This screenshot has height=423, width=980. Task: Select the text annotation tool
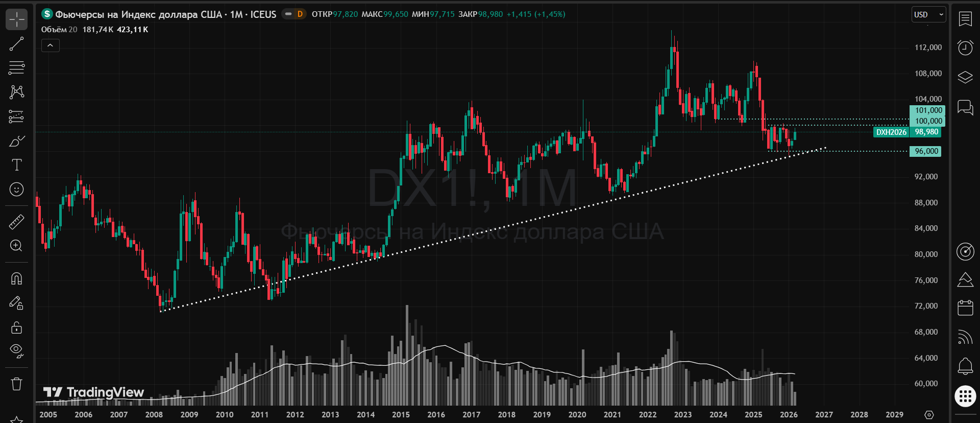point(17,165)
